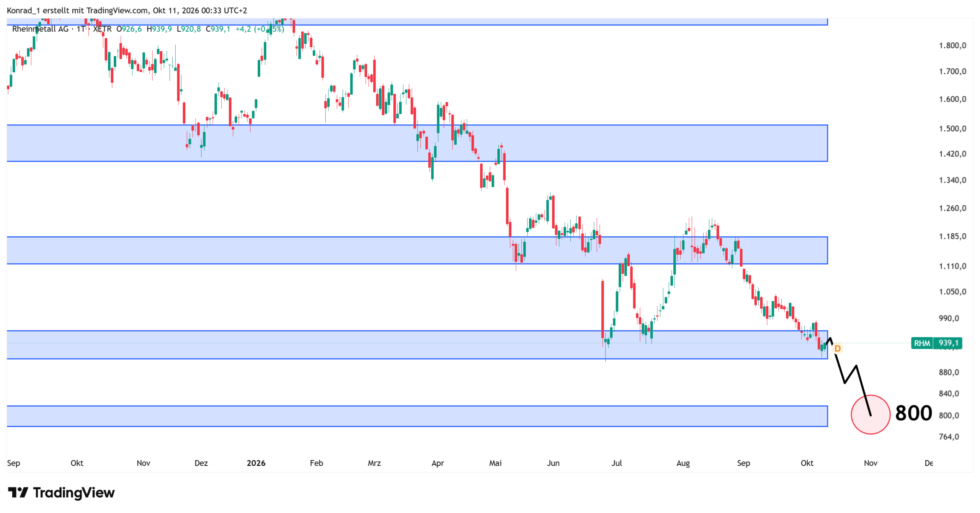
Task: Click the 2026 year label on time axis
Action: (x=256, y=463)
